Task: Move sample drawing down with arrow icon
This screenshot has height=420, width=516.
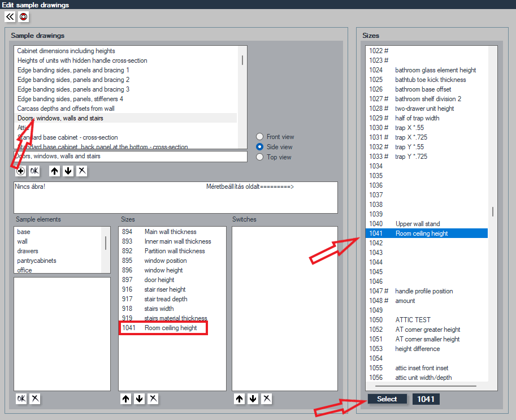Action: point(68,171)
